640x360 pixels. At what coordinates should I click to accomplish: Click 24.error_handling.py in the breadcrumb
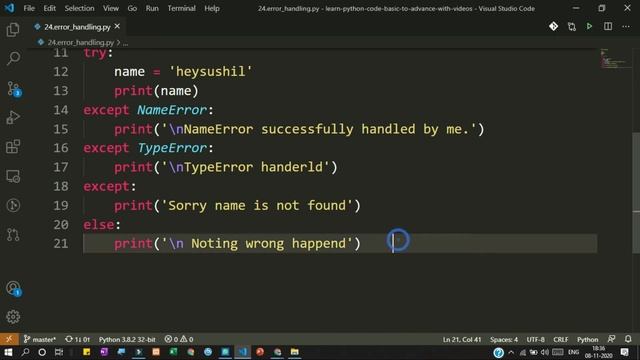pos(80,42)
